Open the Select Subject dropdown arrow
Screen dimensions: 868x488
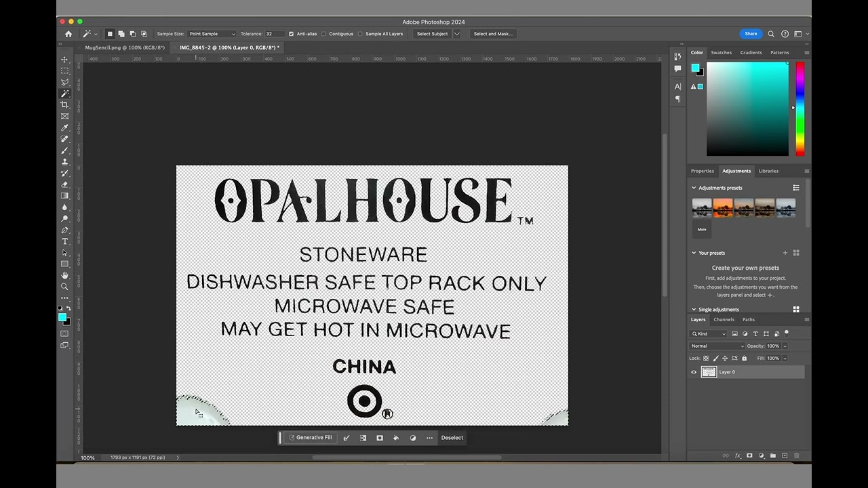click(457, 34)
